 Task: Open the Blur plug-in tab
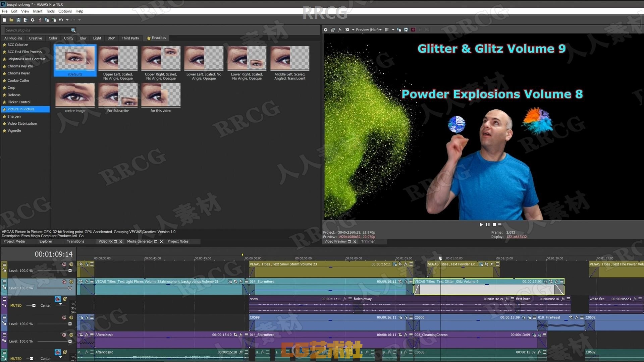click(x=83, y=38)
